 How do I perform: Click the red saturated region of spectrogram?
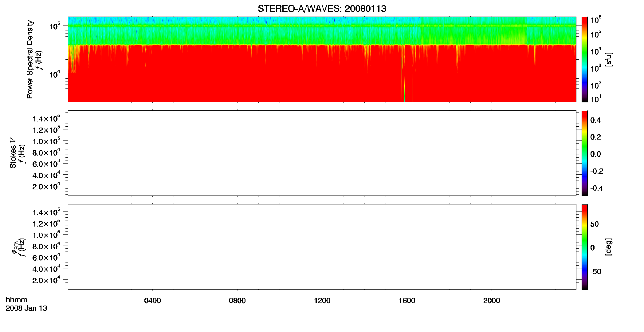[x=322, y=74]
